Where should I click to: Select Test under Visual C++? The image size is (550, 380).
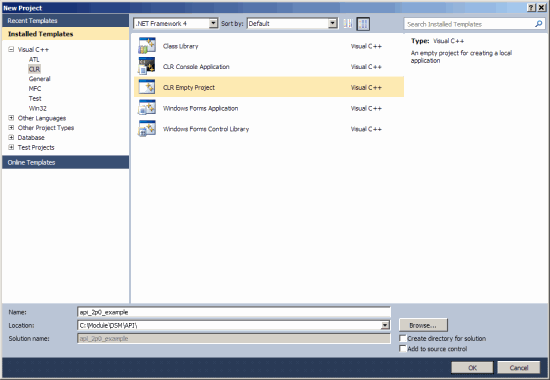[x=35, y=99]
